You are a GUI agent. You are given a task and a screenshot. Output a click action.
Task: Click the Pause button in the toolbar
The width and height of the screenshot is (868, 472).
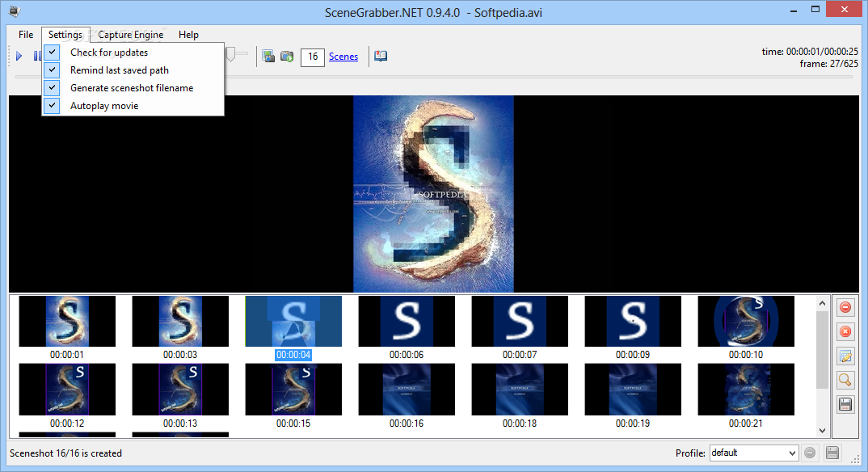37,56
